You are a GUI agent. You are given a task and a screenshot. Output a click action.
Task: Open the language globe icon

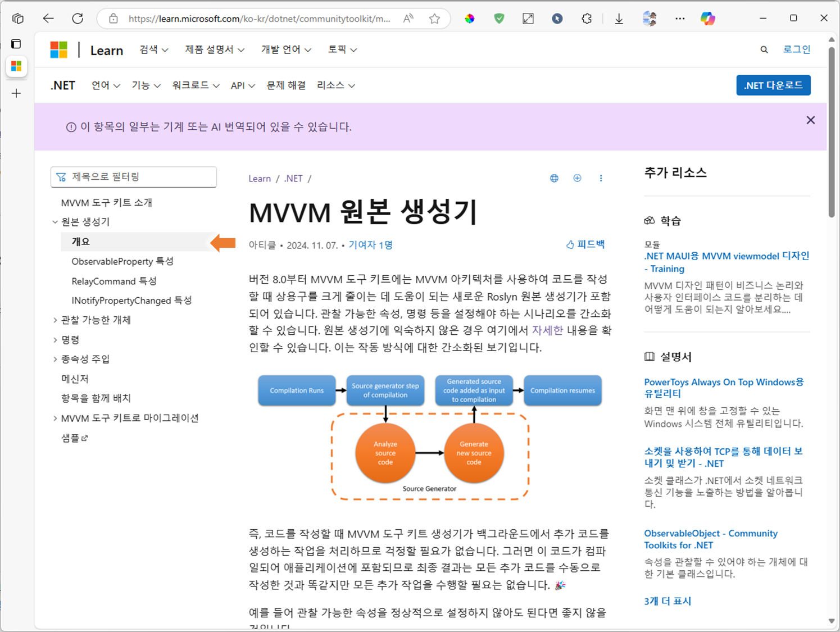(554, 178)
